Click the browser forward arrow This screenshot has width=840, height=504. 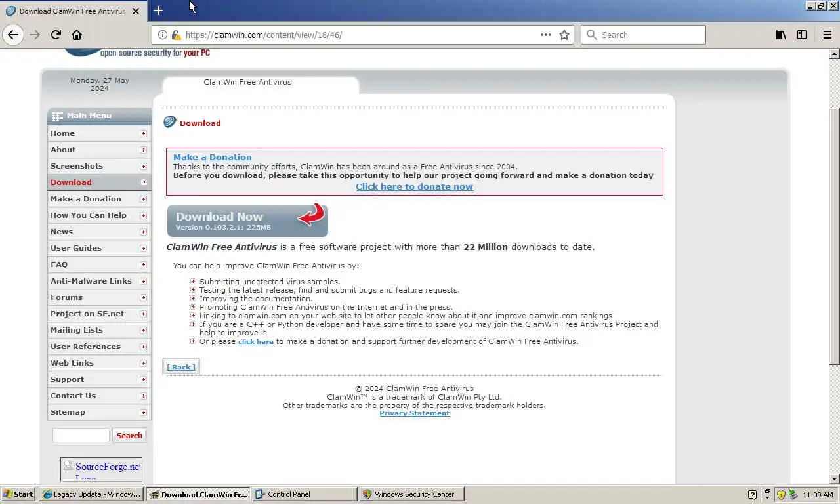35,35
